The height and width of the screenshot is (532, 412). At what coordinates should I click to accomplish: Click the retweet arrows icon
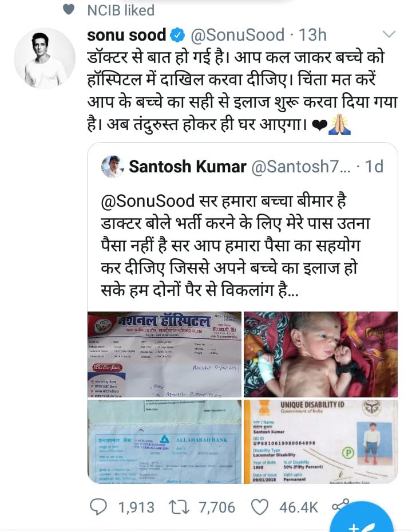[179, 507]
